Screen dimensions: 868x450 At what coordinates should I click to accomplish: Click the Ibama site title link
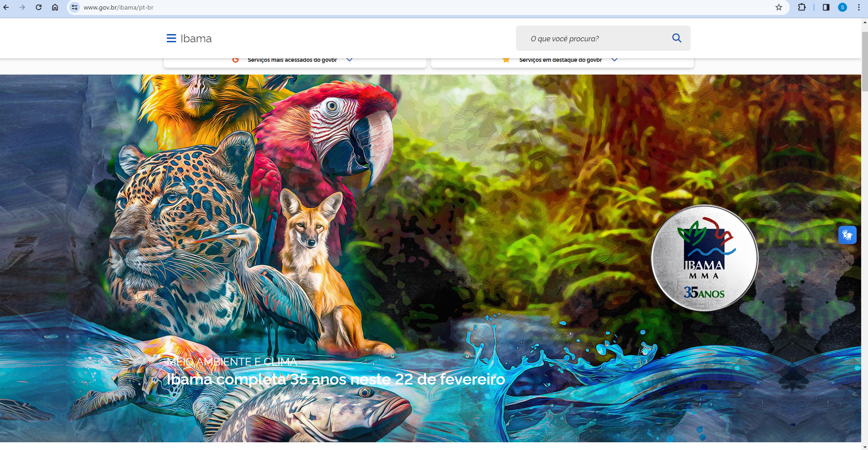196,39
